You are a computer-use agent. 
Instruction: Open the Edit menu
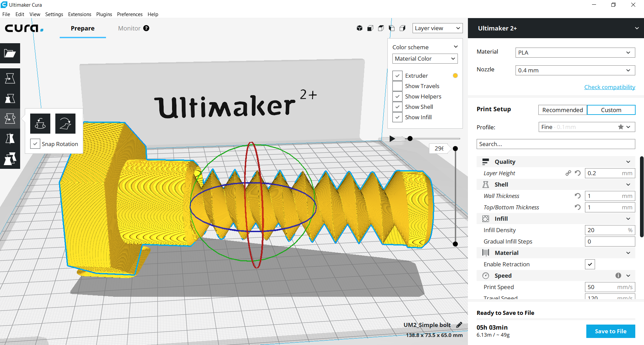pyautogui.click(x=20, y=14)
